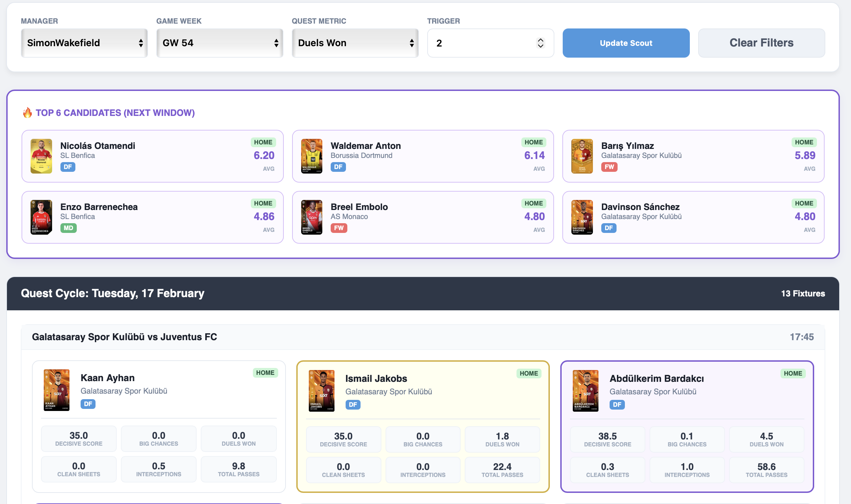Click the Clear Filters button

pyautogui.click(x=761, y=43)
